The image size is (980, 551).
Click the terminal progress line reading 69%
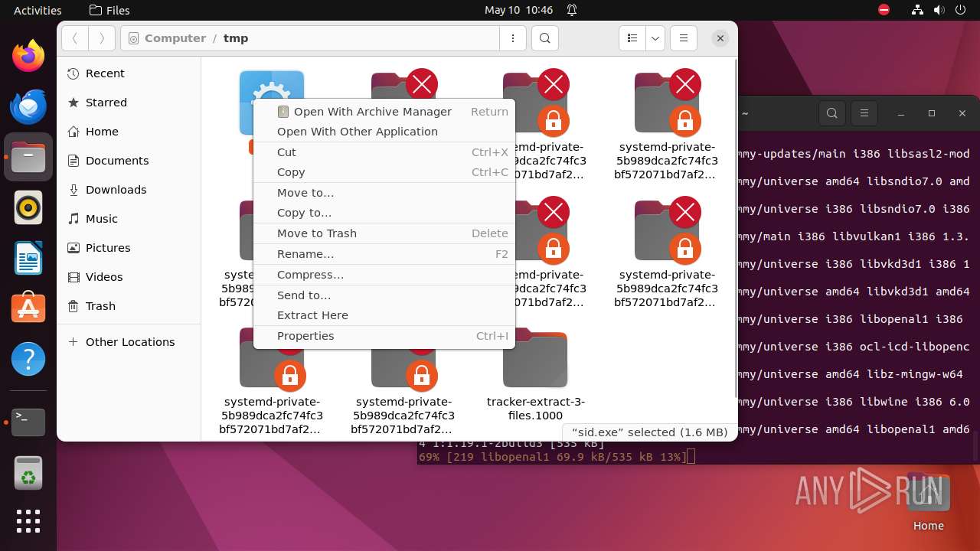pyautogui.click(x=557, y=457)
